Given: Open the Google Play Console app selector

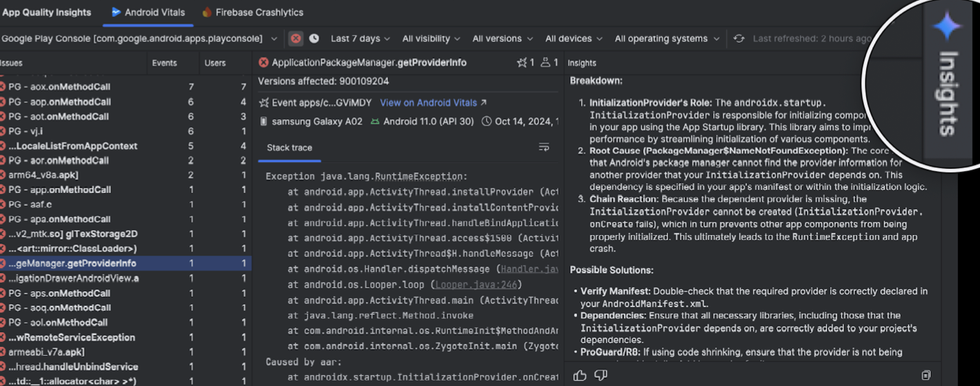Looking at the screenshot, I should [140, 39].
